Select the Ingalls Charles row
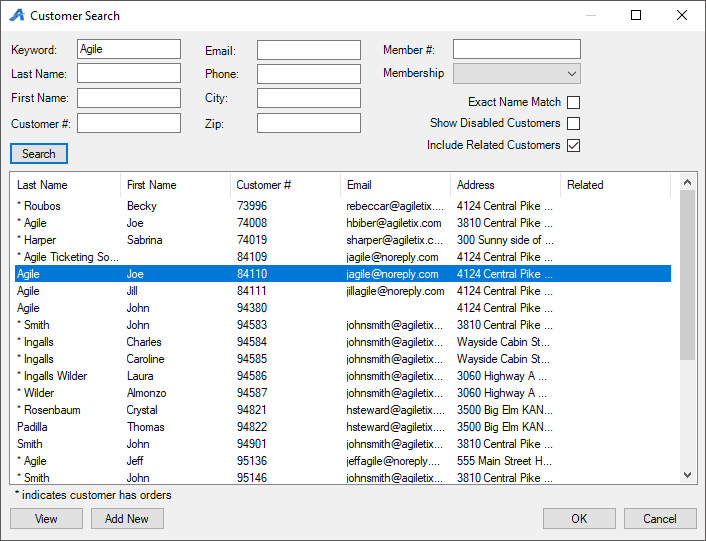706x541 pixels. [x=343, y=342]
